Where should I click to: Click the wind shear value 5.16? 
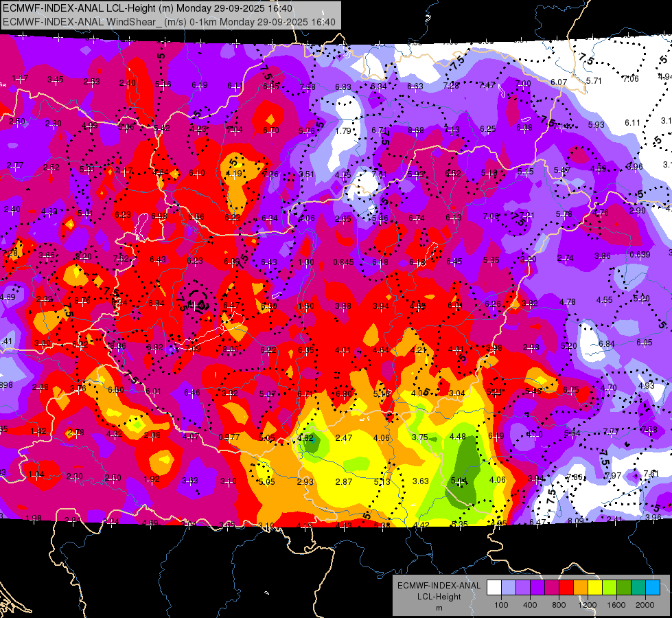click(163, 84)
